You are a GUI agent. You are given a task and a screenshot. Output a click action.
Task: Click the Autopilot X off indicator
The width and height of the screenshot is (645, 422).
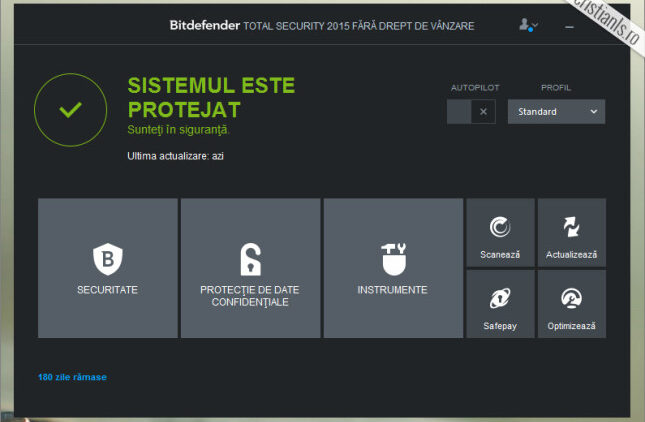pos(483,112)
